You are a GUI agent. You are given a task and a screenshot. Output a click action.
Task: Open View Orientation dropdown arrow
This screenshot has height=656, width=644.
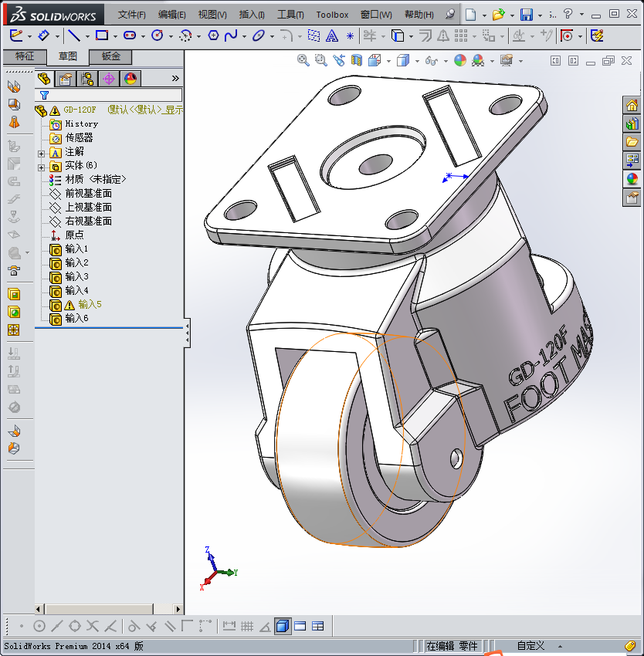click(x=388, y=61)
